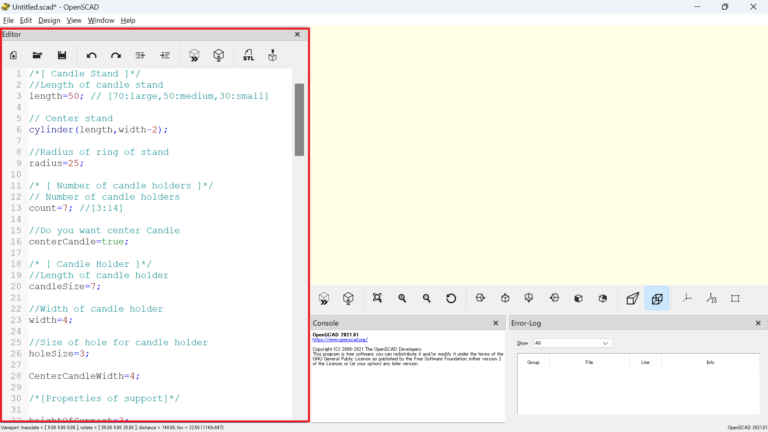768x432 pixels.
Task: Click the Redo arrow in editor toolbar
Action: point(116,55)
